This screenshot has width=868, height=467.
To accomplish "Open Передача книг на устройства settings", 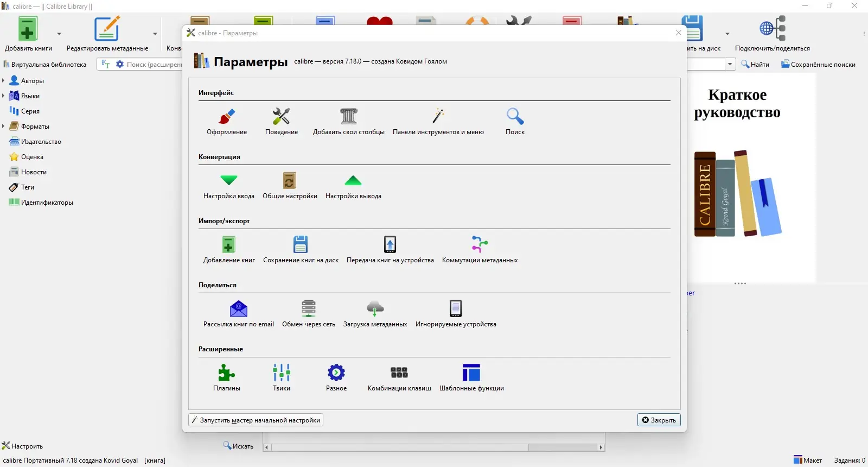I will [390, 250].
